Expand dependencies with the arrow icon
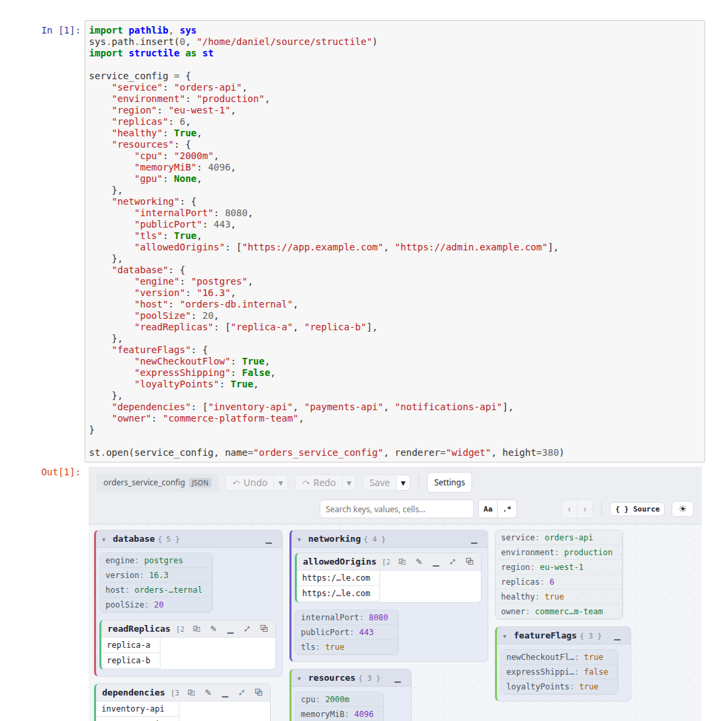The height and width of the screenshot is (721, 728). pyautogui.click(x=242, y=692)
